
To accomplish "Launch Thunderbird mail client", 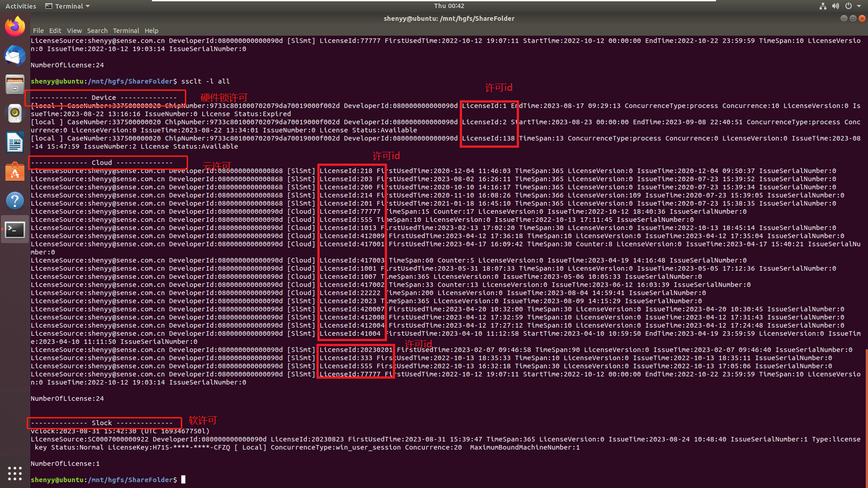I will coord(15,56).
